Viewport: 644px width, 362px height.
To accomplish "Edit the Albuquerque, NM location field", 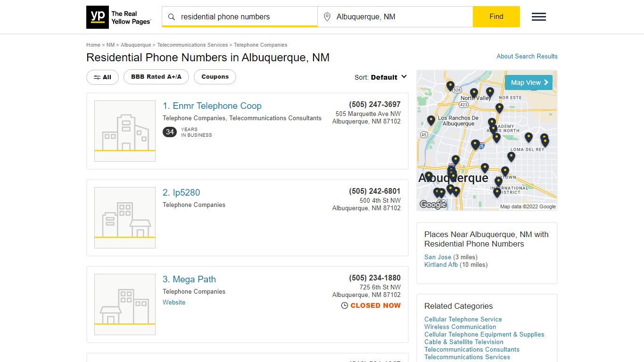I will tap(395, 17).
